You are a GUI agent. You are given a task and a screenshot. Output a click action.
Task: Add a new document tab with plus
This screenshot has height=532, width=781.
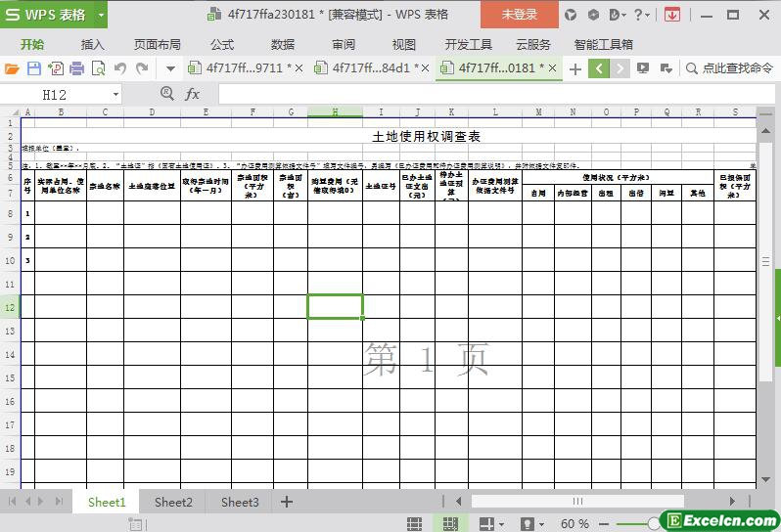click(575, 68)
